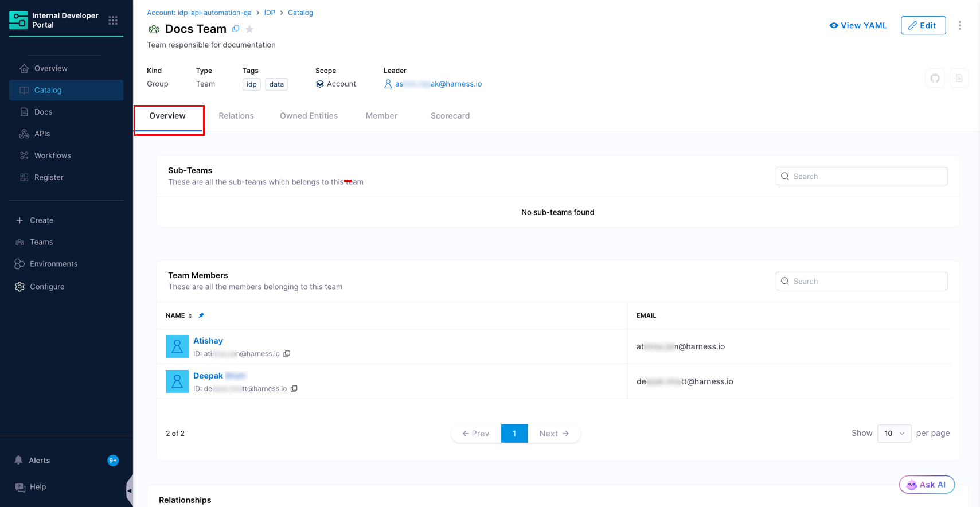Click the EMAIL column header

(646, 315)
